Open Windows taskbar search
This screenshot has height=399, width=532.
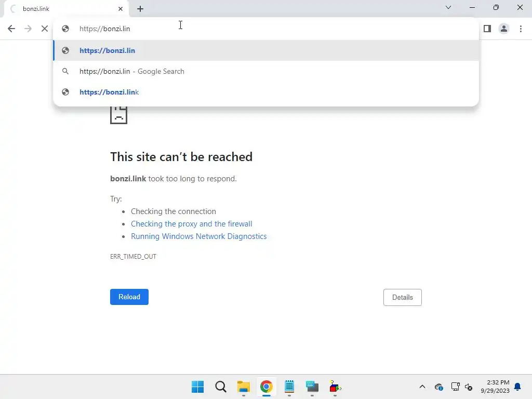tap(220, 387)
